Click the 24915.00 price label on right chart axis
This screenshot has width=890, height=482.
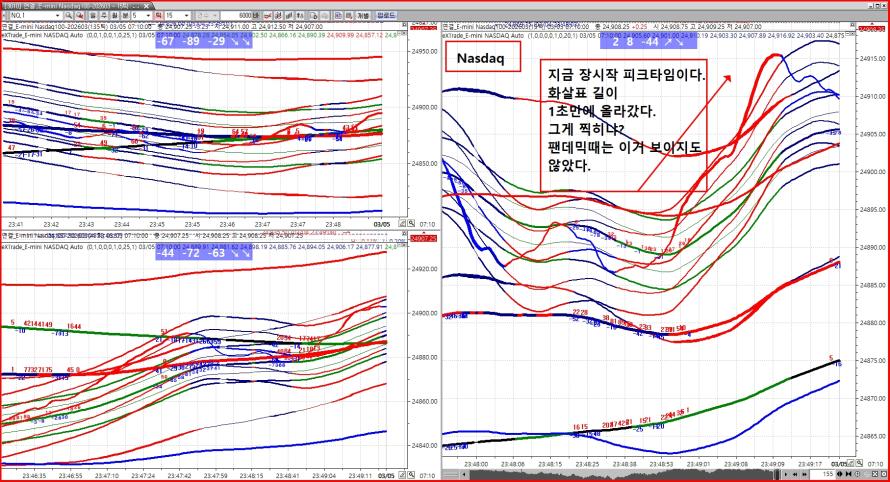tap(872, 58)
